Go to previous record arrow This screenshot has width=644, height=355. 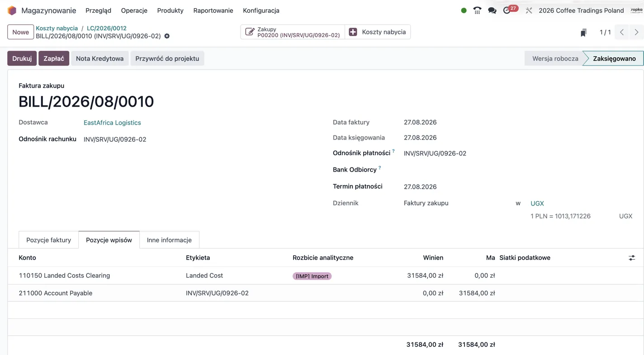pyautogui.click(x=622, y=32)
